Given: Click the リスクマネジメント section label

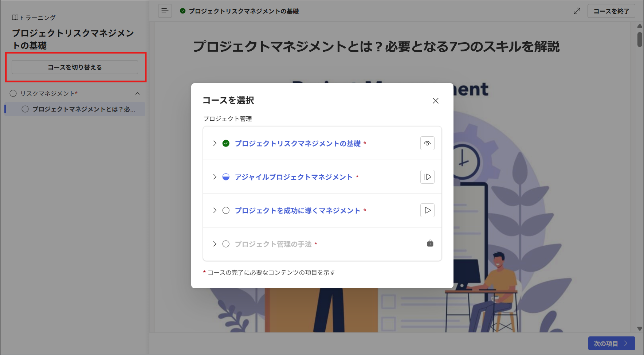Looking at the screenshot, I should click(48, 94).
